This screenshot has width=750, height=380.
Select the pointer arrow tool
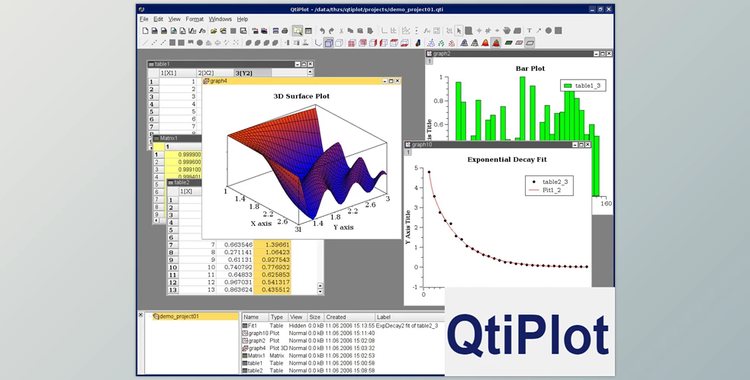click(459, 31)
